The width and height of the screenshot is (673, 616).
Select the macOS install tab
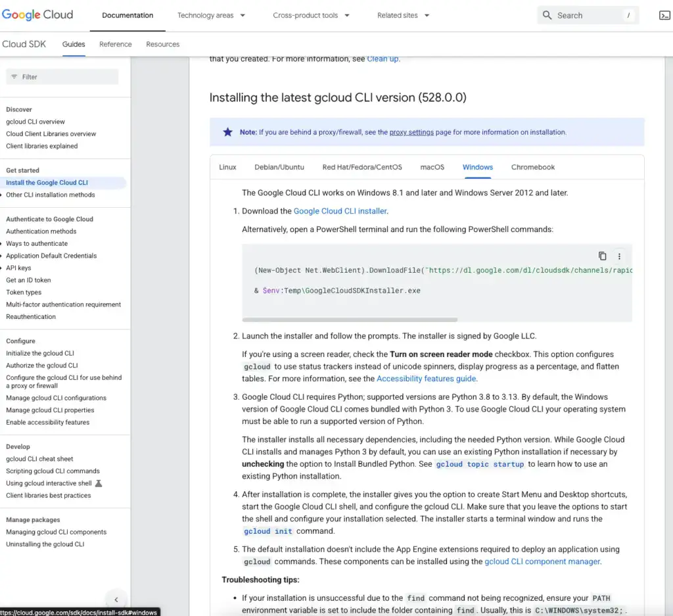click(x=432, y=167)
